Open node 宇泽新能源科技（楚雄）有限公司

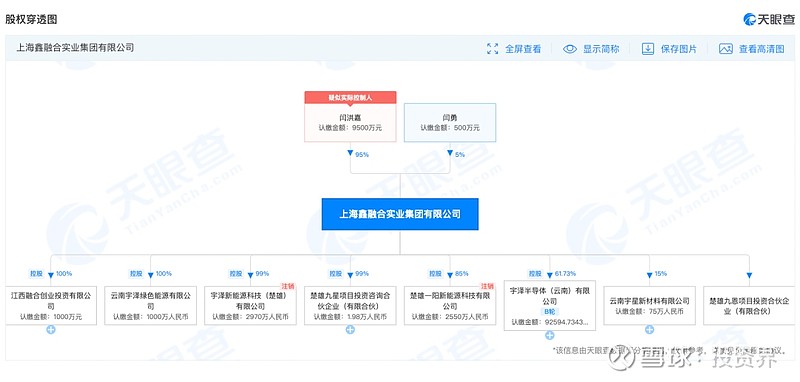pos(251,305)
